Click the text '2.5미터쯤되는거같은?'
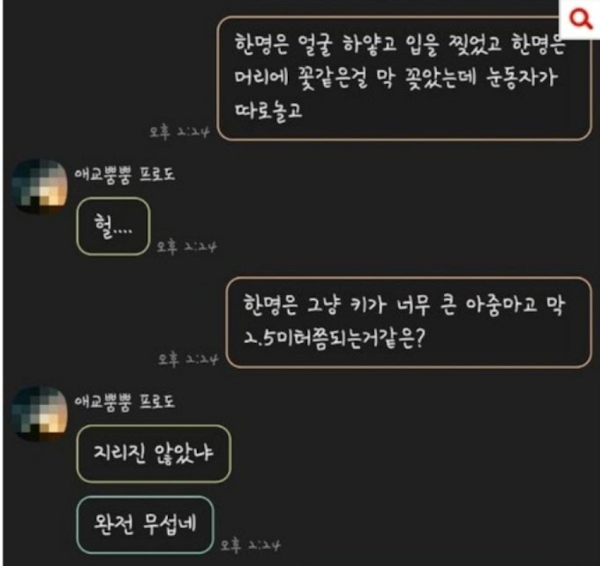 tap(334, 338)
